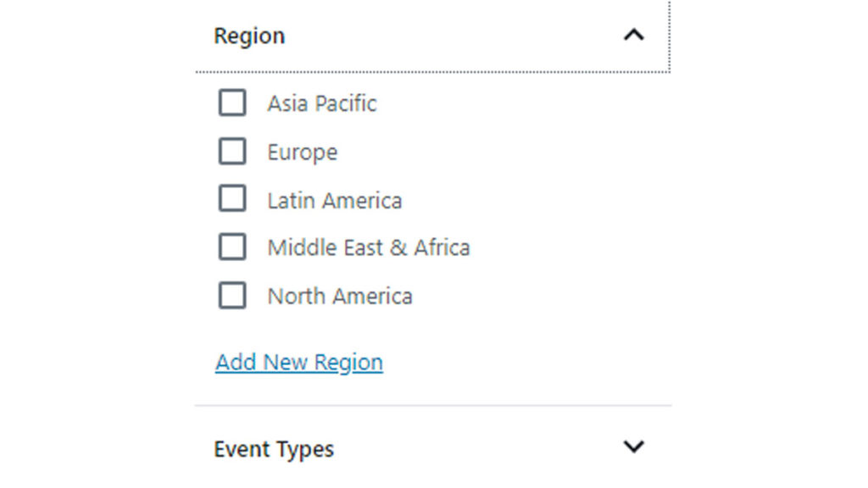Click the divider line above Event Types
Image resolution: width=868 pixels, height=488 pixels.
(x=432, y=405)
